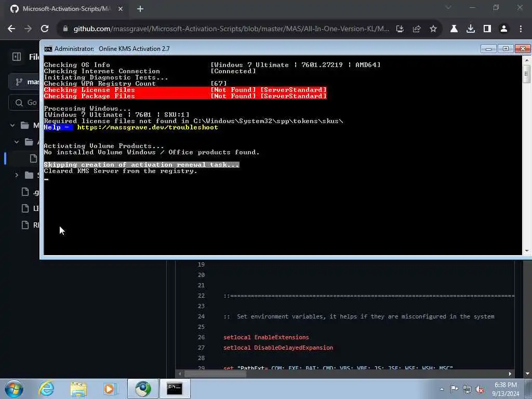Click the lock icon in the address bar
The height and width of the screenshot is (399, 532).
tap(65, 29)
